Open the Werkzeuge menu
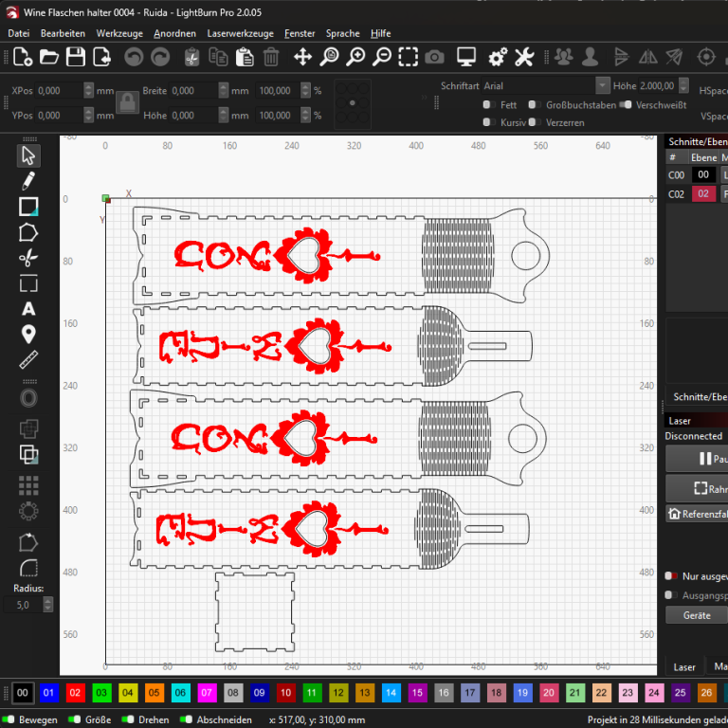This screenshot has height=728, width=728. (119, 33)
